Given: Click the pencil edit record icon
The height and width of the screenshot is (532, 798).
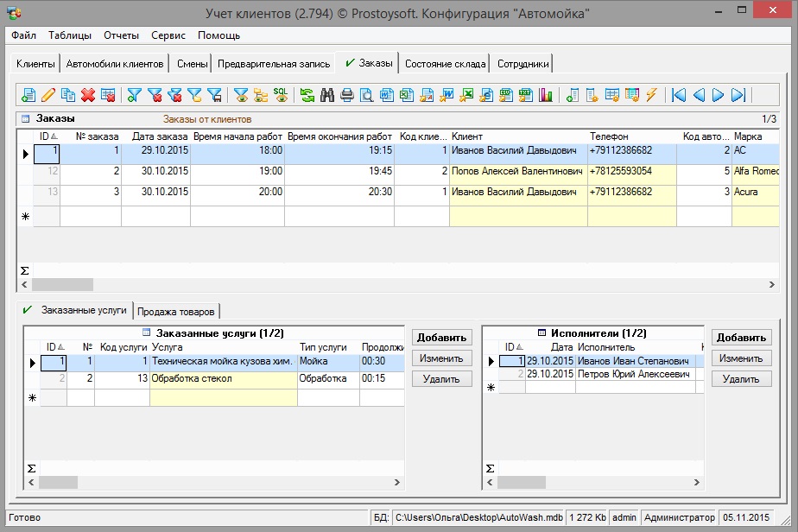Looking at the screenshot, I should (x=47, y=95).
